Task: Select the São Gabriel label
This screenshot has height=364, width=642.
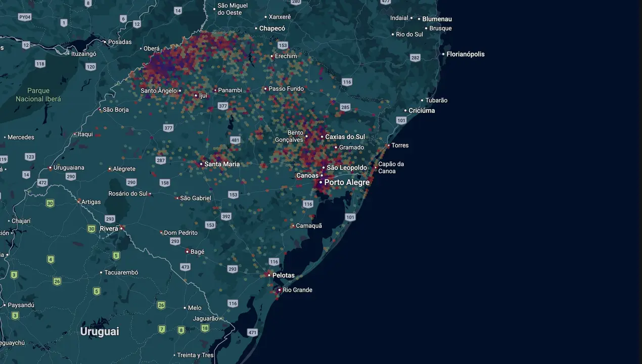Action: [x=196, y=198]
